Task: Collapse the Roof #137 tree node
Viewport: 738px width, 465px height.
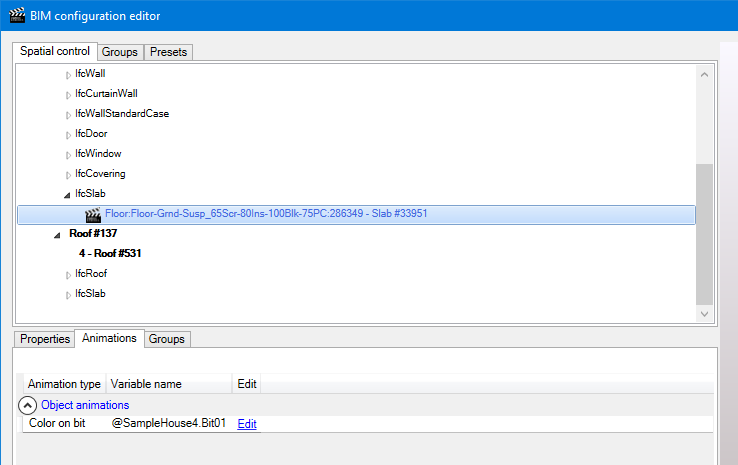Action: [x=57, y=234]
